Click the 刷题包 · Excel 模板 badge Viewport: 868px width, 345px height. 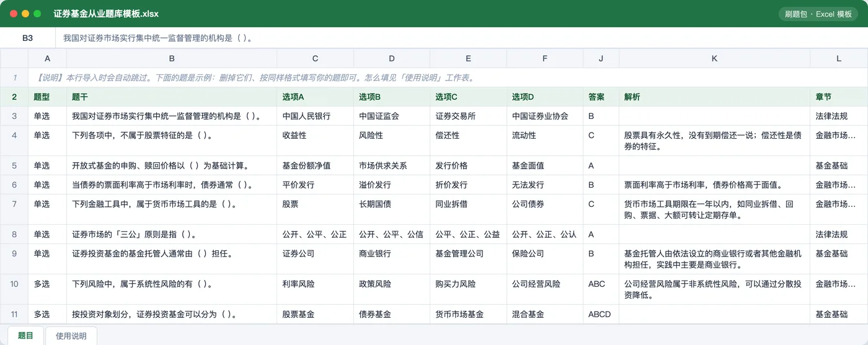point(818,14)
